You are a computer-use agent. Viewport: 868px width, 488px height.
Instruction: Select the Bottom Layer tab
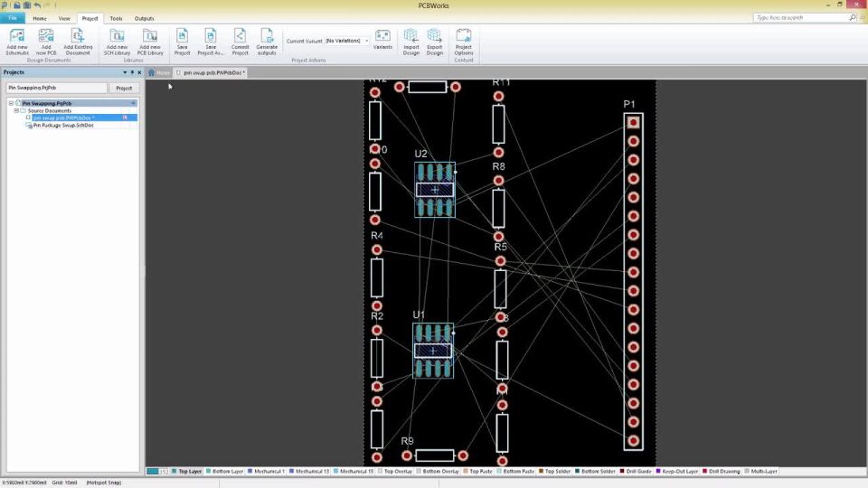pos(224,472)
